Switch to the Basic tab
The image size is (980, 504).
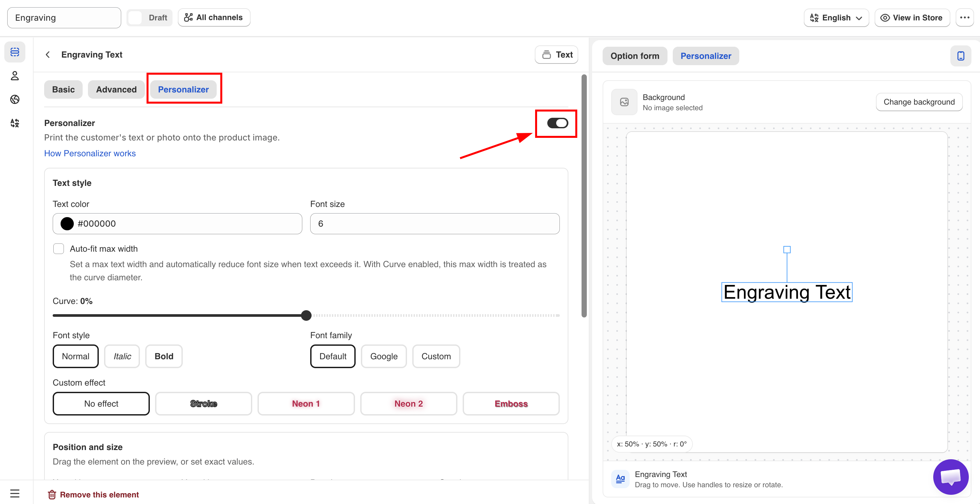point(63,89)
